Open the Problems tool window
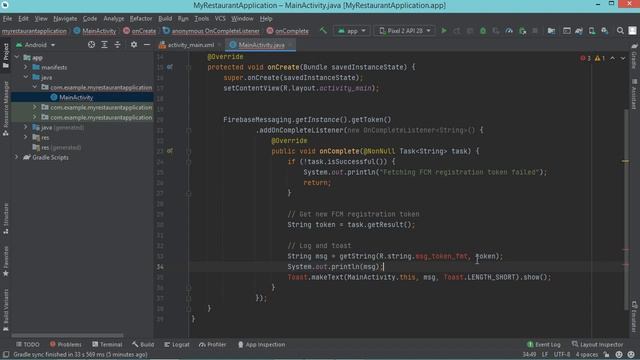This screenshot has width=640, height=360. click(x=65, y=344)
